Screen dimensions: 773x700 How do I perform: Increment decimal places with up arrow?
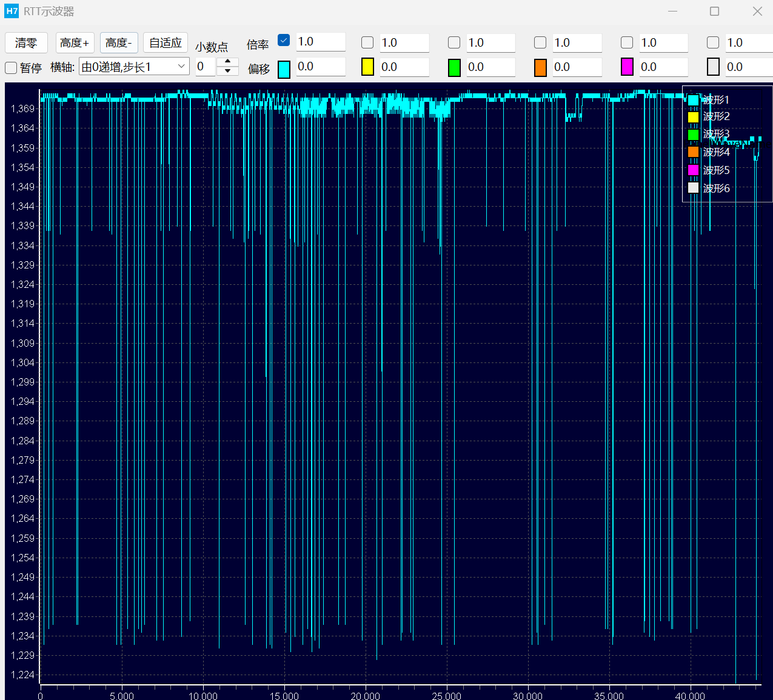(227, 62)
